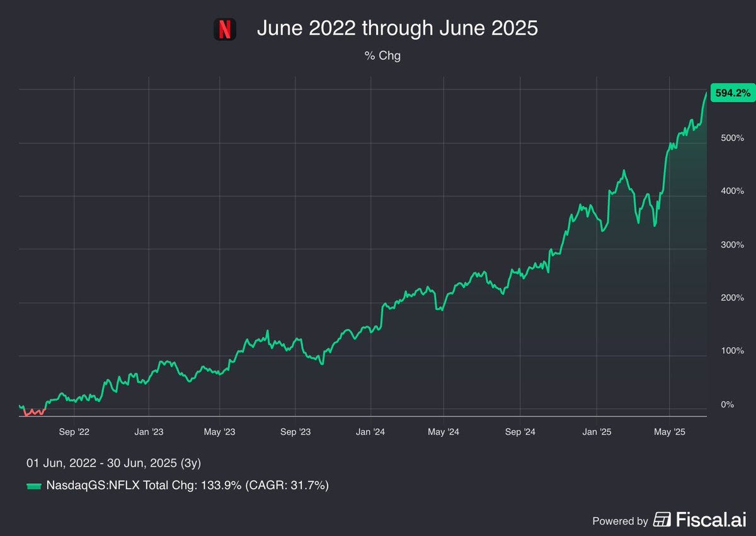Click the chart title June 2022 through June 2025
756x536 pixels.
(x=397, y=28)
